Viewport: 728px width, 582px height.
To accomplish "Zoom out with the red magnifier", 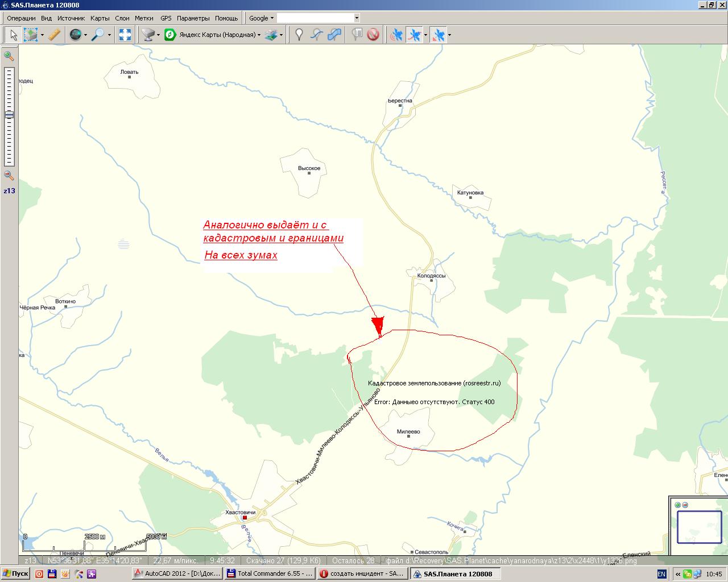I will pos(9,176).
